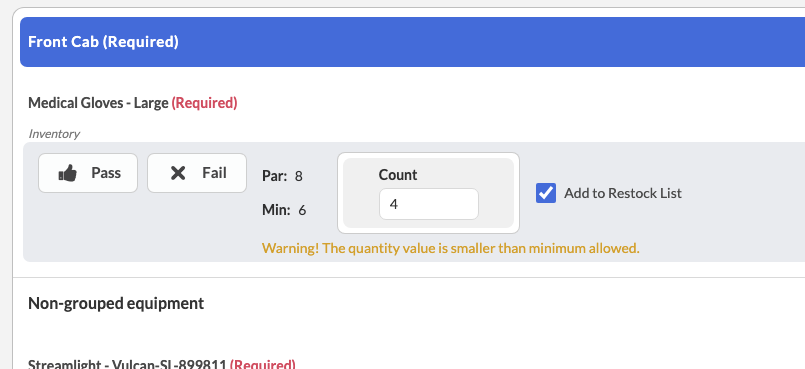The image size is (805, 369).
Task: Click the Par: 8 value
Action: click(282, 176)
